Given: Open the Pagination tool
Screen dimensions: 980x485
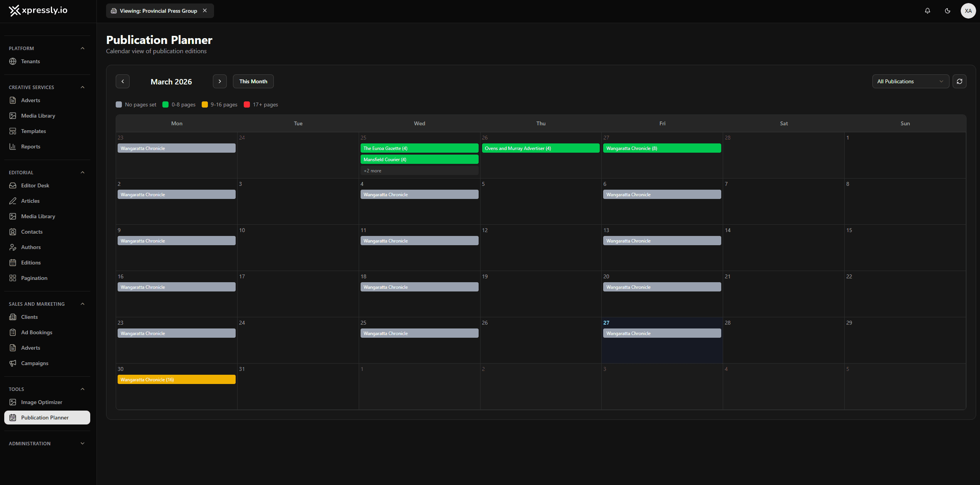Looking at the screenshot, I should (34, 278).
